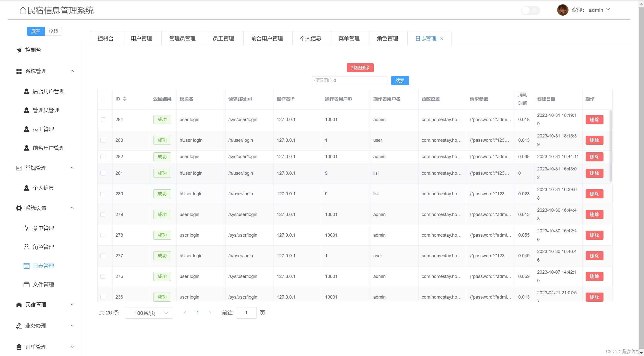Click the blue 搜索 button

tap(400, 81)
